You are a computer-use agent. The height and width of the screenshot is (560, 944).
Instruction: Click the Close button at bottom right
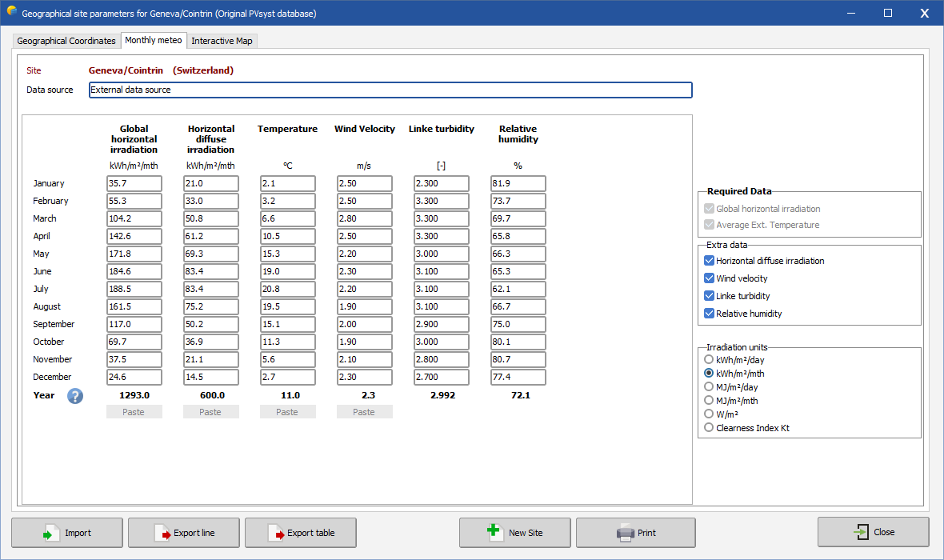click(873, 532)
